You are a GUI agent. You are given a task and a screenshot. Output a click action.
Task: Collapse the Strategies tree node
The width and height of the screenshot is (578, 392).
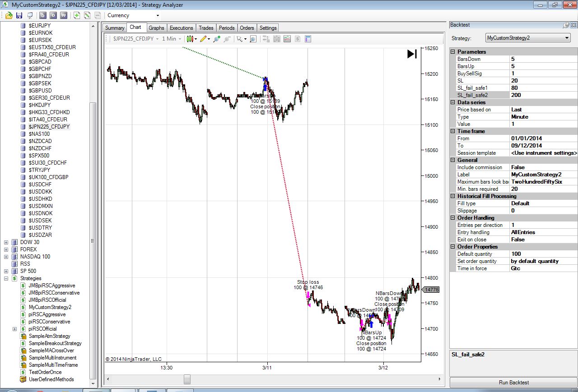6,278
